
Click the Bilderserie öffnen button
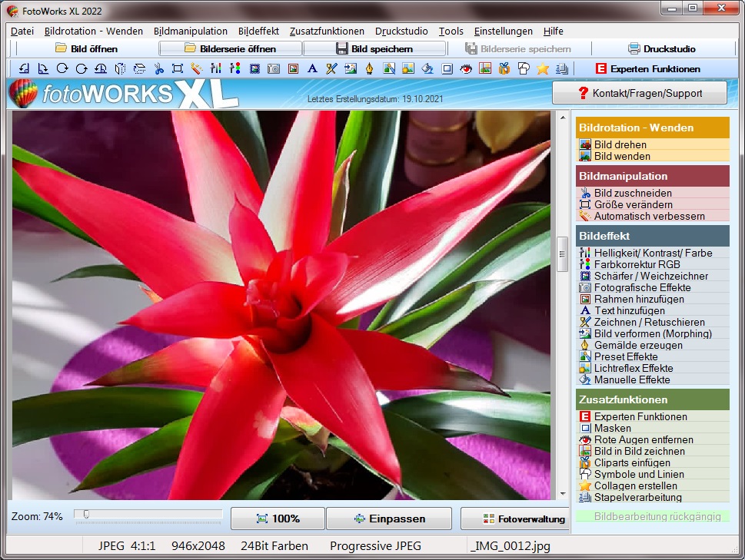pyautogui.click(x=231, y=48)
